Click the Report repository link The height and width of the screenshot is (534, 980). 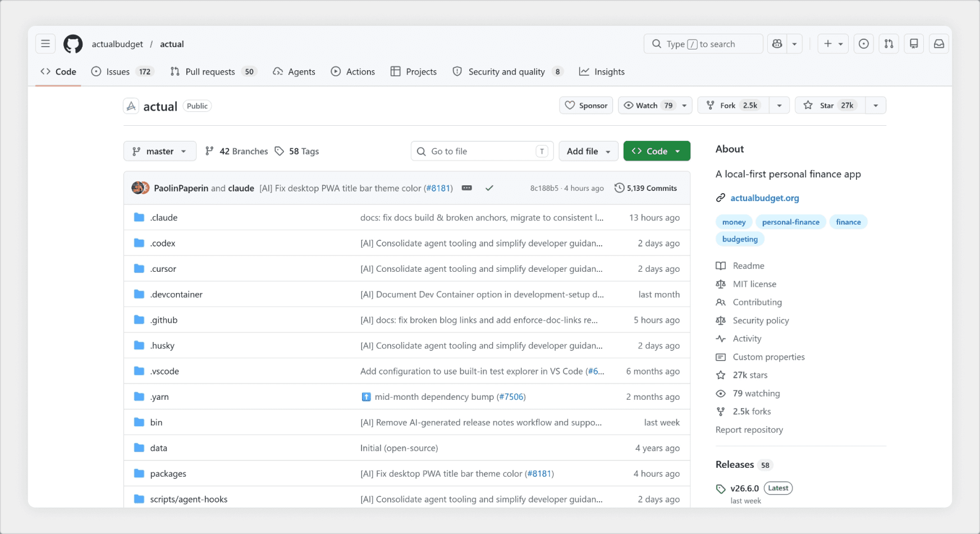tap(749, 430)
